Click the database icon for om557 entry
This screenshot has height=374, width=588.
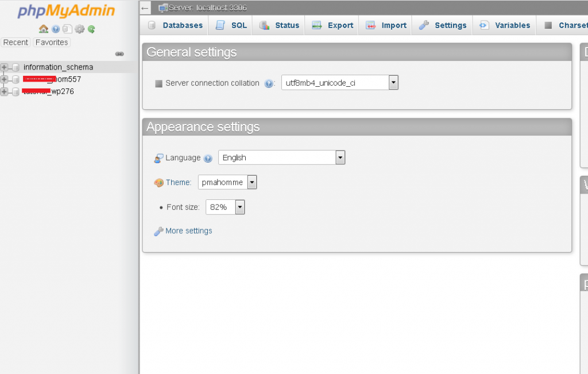point(16,79)
